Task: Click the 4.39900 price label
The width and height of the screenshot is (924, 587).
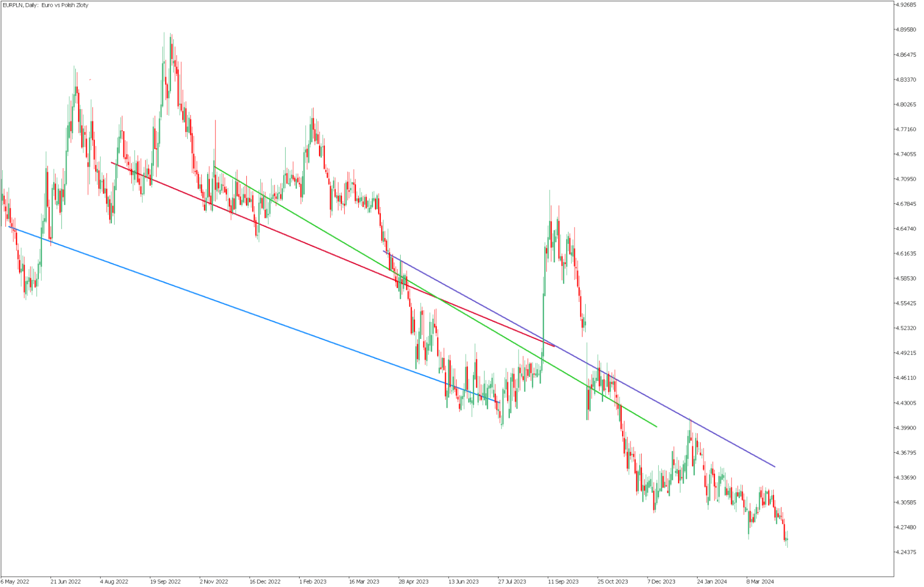Action: tap(906, 428)
